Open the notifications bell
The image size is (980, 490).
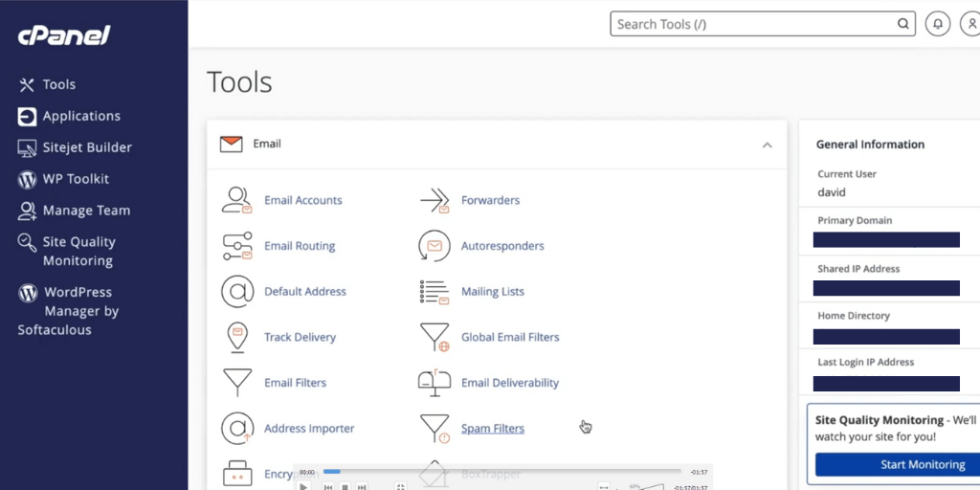pos(938,24)
